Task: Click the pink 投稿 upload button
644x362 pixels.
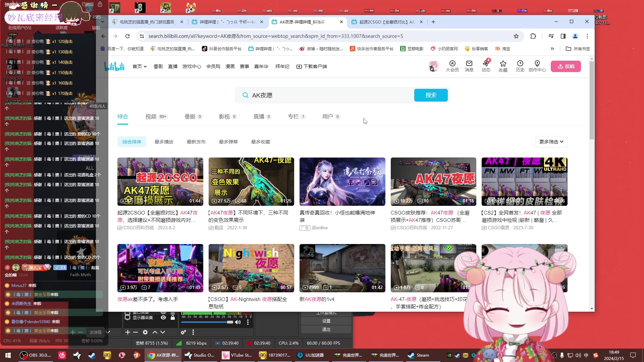Action: pyautogui.click(x=566, y=66)
